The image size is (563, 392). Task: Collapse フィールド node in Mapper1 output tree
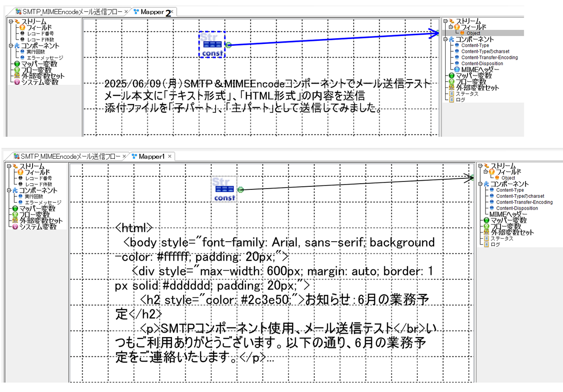pos(486,172)
